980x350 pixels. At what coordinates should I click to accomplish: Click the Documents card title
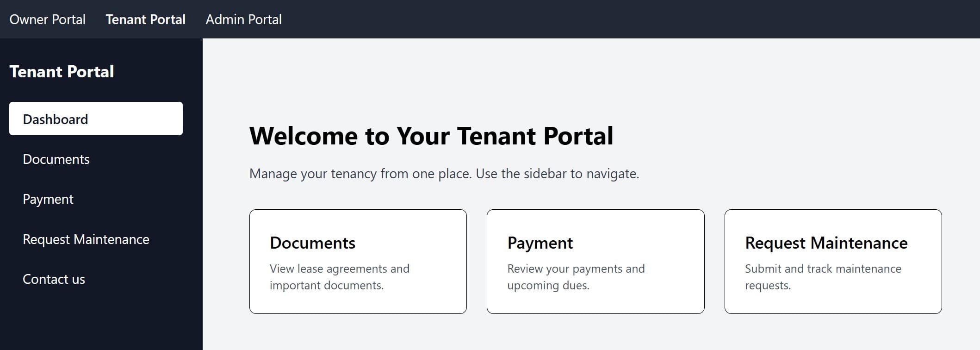pos(313,243)
